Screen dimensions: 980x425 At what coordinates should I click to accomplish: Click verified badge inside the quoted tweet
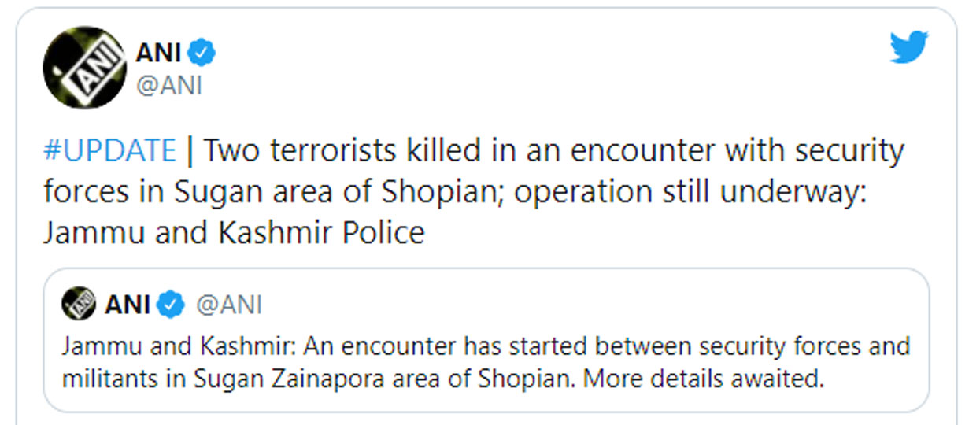pos(171,305)
